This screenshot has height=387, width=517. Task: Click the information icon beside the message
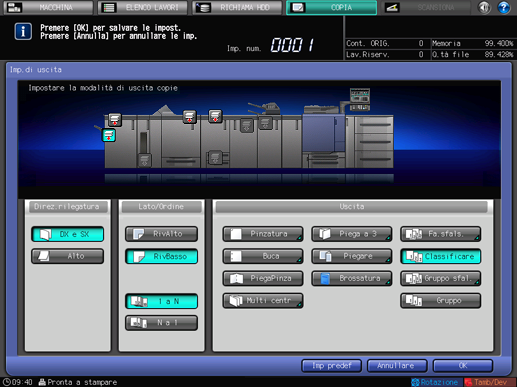click(x=23, y=32)
